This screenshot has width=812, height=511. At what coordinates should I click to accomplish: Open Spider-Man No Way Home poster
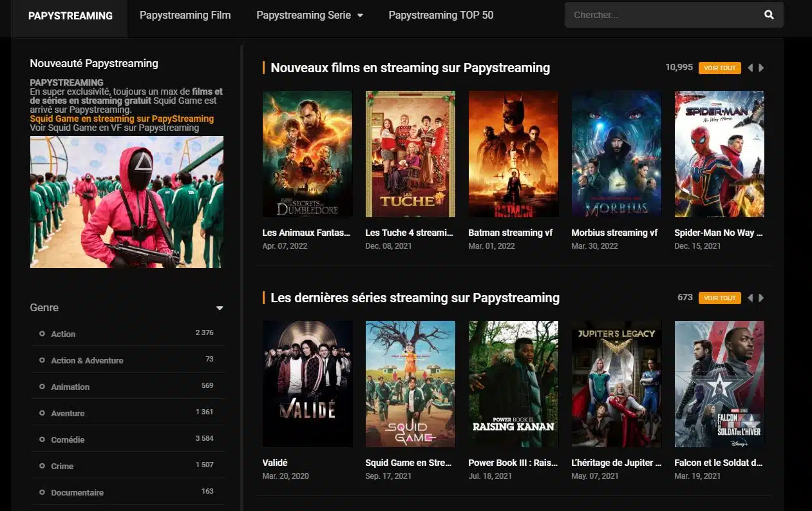pos(719,154)
